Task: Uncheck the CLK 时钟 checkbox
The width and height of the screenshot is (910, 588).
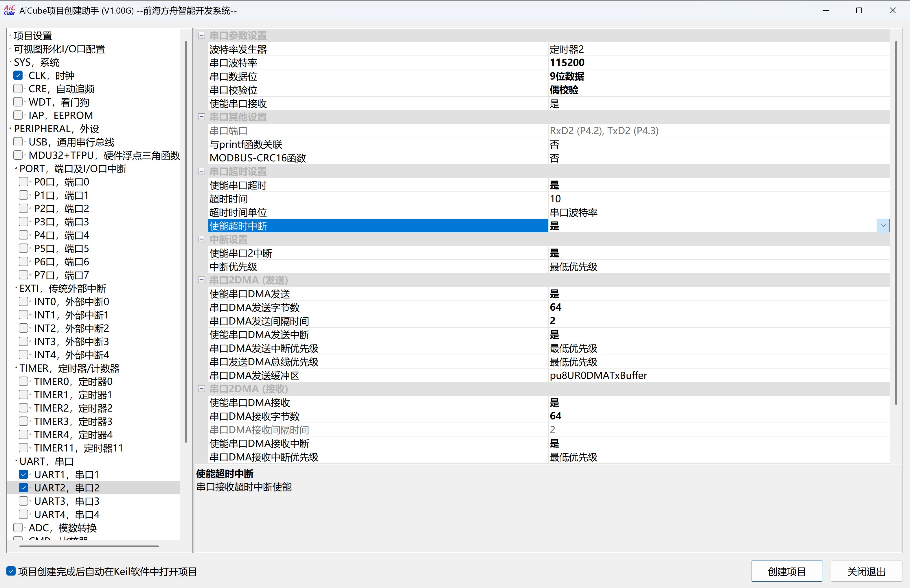Action: coord(18,75)
